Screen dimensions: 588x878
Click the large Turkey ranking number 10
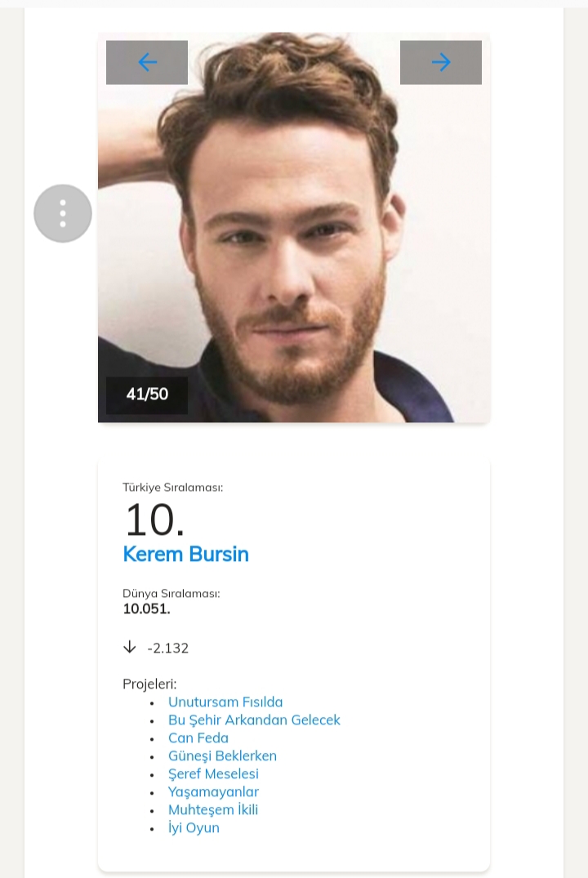154,520
